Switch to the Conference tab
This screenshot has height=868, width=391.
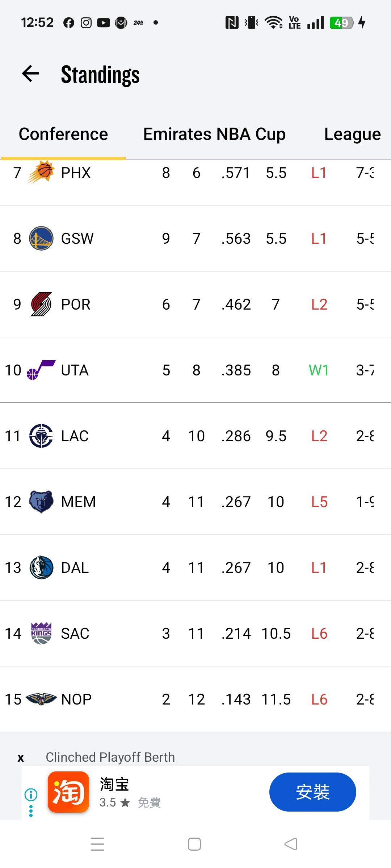pyautogui.click(x=63, y=134)
